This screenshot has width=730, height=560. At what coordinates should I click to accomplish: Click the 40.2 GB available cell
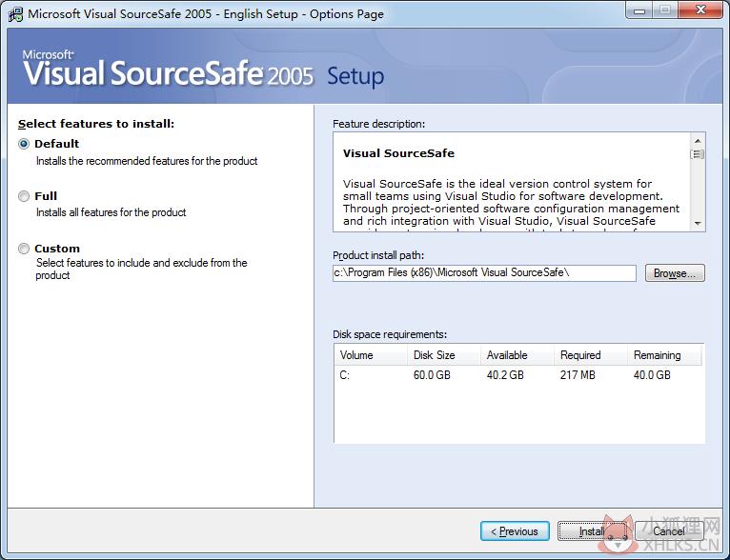coord(505,375)
